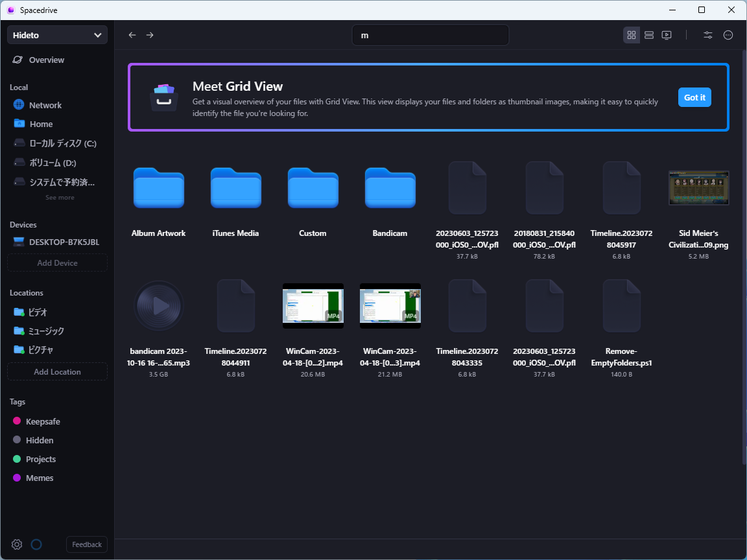The image size is (747, 560).
Task: Add a new location
Action: [x=57, y=371]
